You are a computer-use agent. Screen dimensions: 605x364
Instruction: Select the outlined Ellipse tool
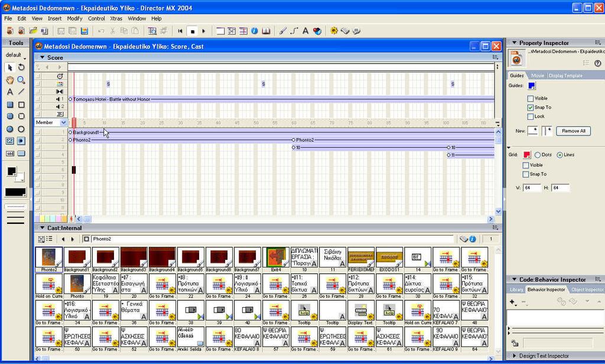point(21,129)
